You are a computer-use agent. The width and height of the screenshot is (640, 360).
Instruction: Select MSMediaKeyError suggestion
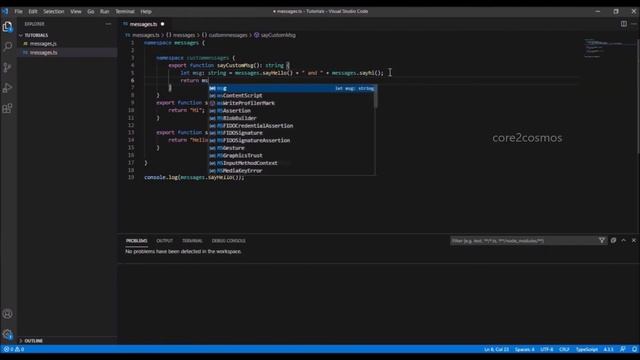292,171
